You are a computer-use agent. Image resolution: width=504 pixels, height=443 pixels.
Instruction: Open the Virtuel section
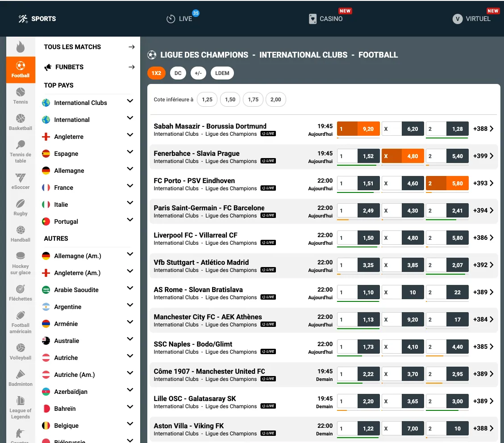[471, 19]
